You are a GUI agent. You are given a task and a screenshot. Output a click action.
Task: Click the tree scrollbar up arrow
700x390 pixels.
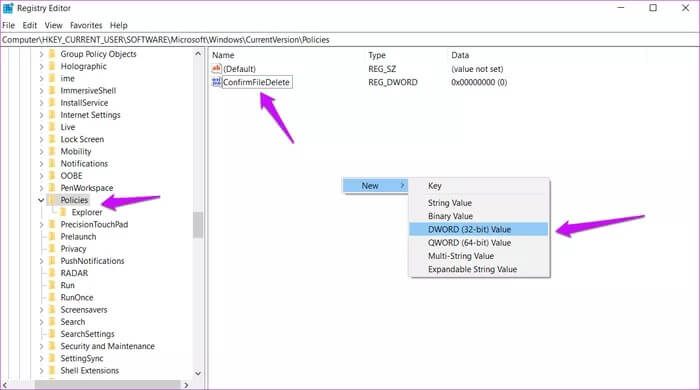coord(198,54)
